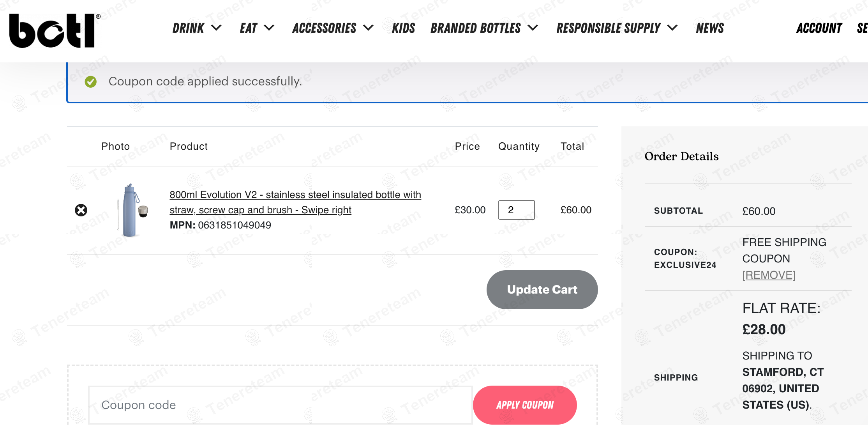The width and height of the screenshot is (868, 425).
Task: Go to the News page
Action: 710,28
